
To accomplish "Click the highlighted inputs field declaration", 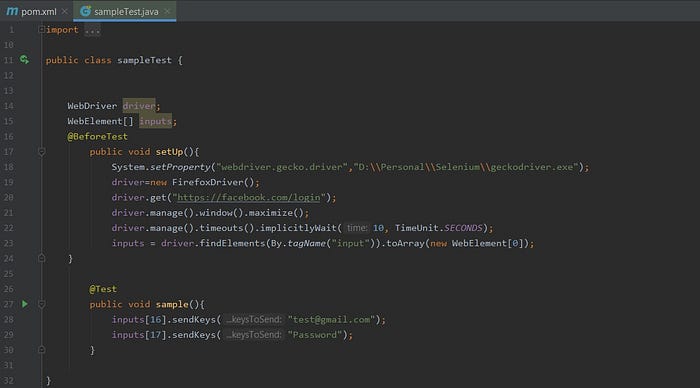I will click(155, 121).
